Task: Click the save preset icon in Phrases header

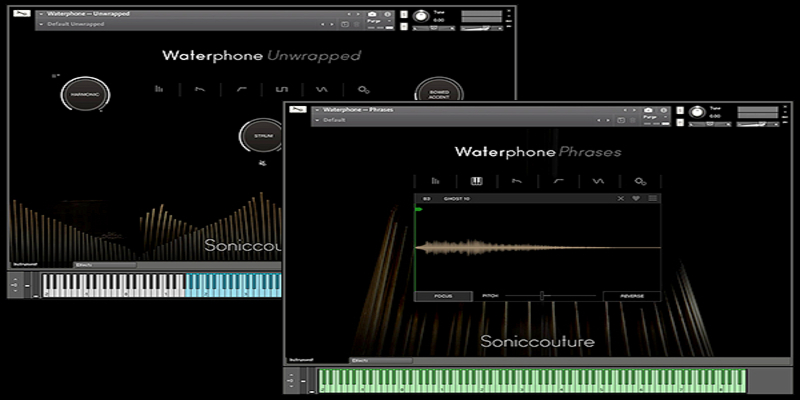Action: (620, 120)
